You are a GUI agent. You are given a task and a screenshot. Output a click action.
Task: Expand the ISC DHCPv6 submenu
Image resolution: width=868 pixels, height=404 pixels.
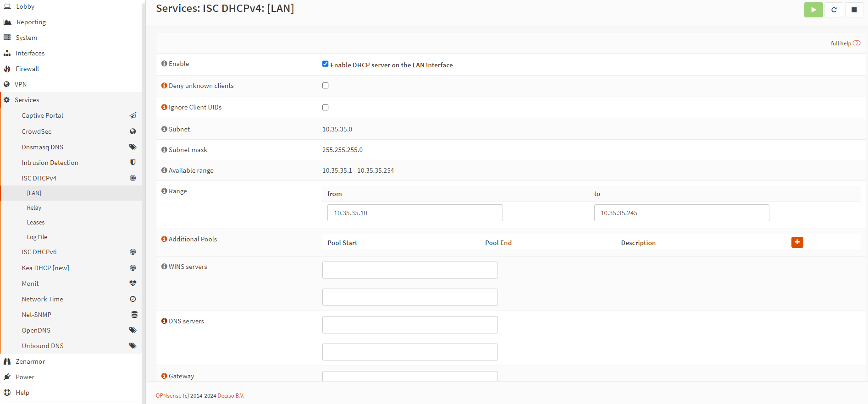39,252
